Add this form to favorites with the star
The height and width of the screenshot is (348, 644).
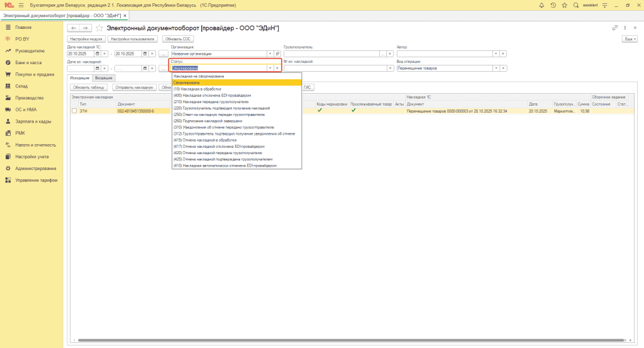(99, 28)
